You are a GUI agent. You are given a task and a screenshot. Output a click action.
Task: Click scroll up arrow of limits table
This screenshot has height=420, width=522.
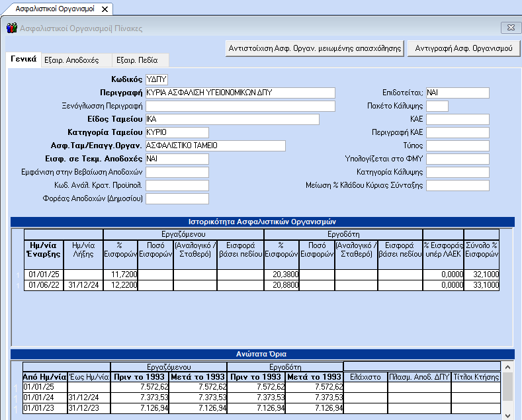(507, 367)
